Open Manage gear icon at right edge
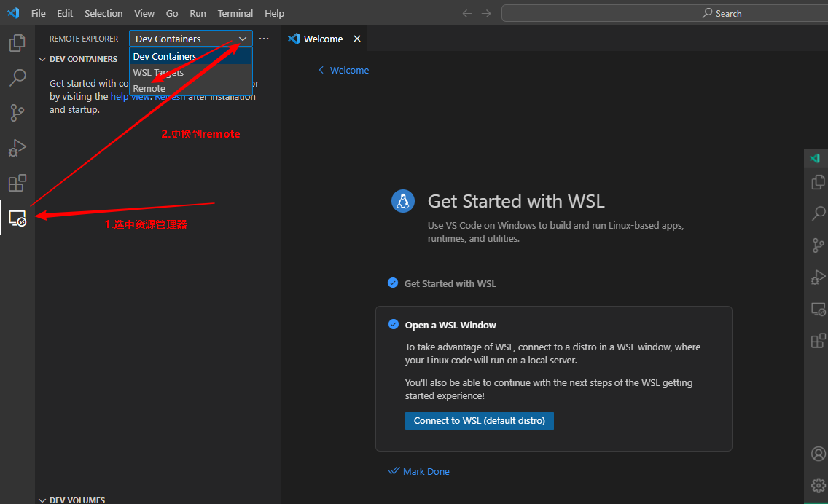Screen dimensions: 828x504 pos(818,485)
